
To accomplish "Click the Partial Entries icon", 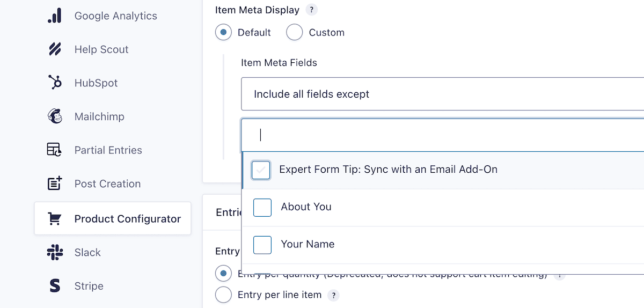I will click(54, 150).
